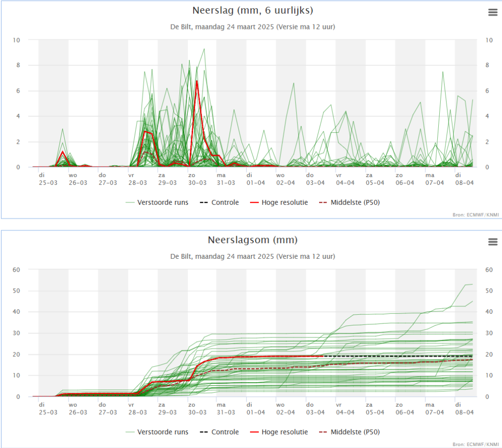Click the 'Neerslag (mm, 6 uurlijks)' chart title
The width and height of the screenshot is (502, 448).
252,11
